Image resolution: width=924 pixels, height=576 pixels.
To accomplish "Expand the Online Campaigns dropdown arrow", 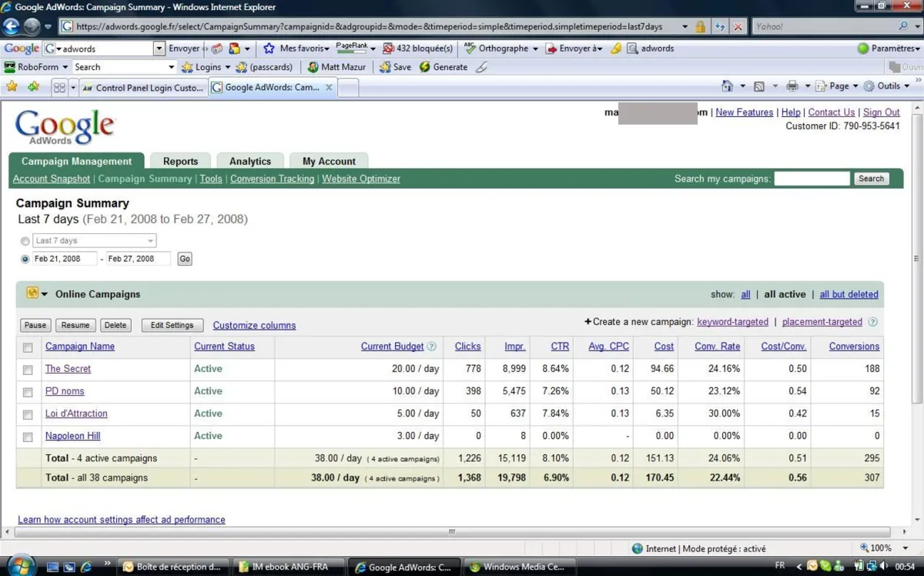I will click(45, 294).
